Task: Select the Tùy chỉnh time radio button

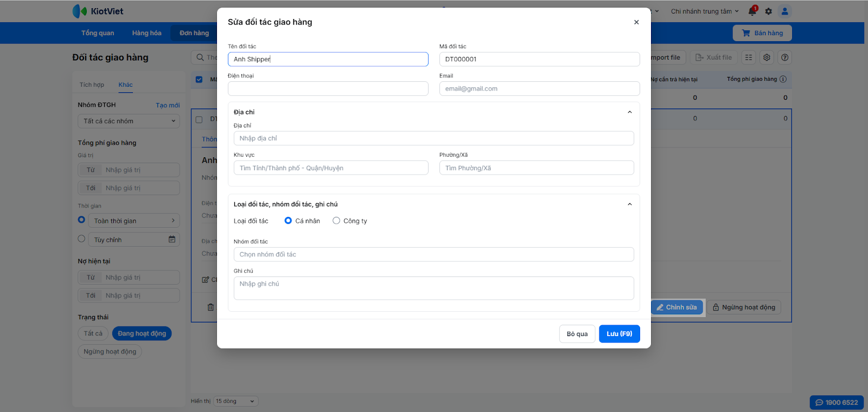Action: [x=81, y=239]
